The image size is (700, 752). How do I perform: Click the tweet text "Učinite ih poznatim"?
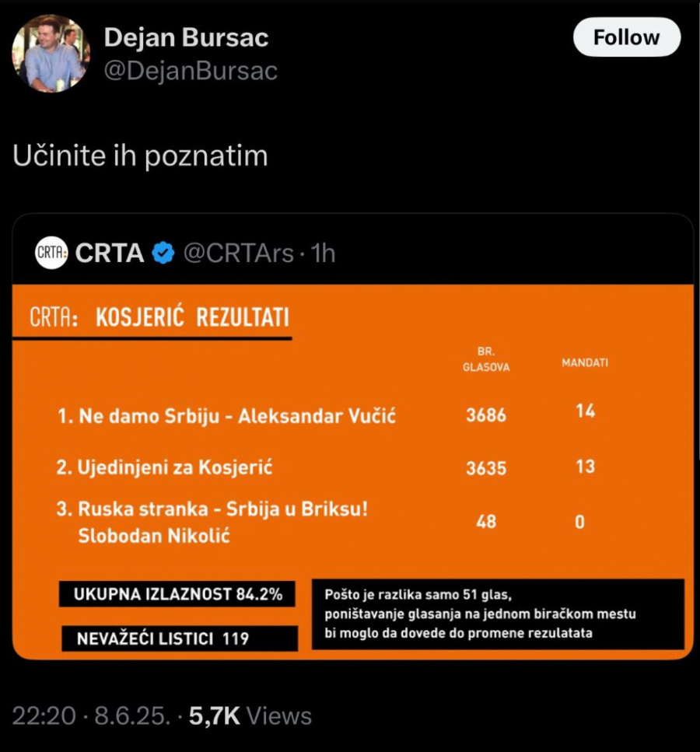click(141, 156)
